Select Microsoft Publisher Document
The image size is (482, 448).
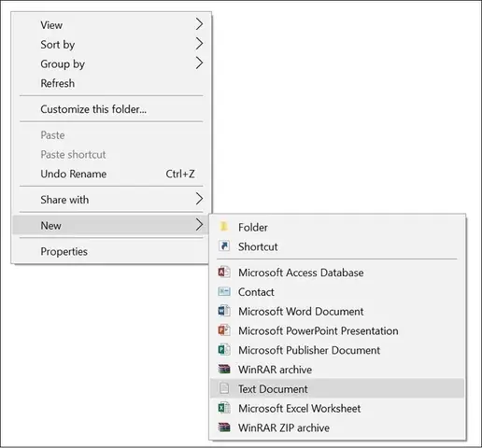coord(337,350)
